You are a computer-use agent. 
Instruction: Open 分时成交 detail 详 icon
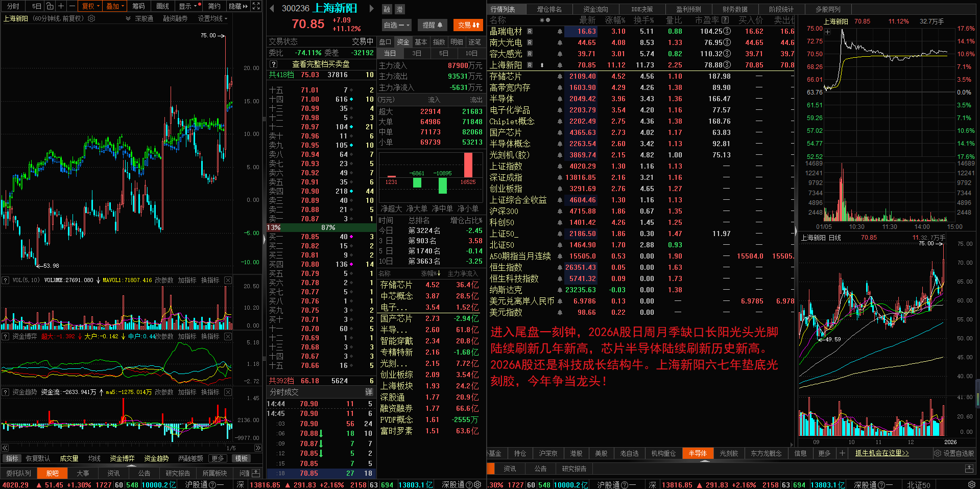pos(369,392)
